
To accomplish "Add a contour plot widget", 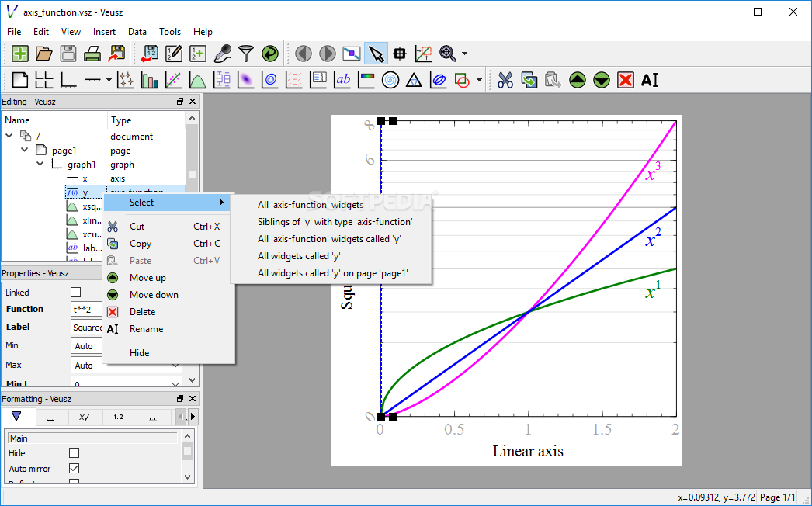I will coord(270,80).
